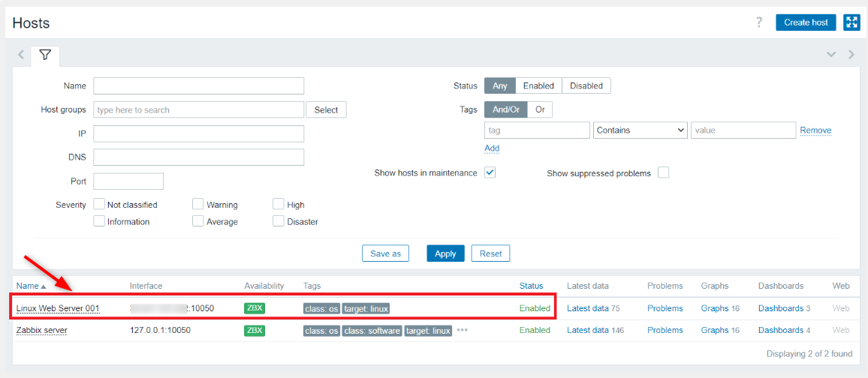Click the Host groups search field
The image size is (868, 378).
[x=198, y=109]
